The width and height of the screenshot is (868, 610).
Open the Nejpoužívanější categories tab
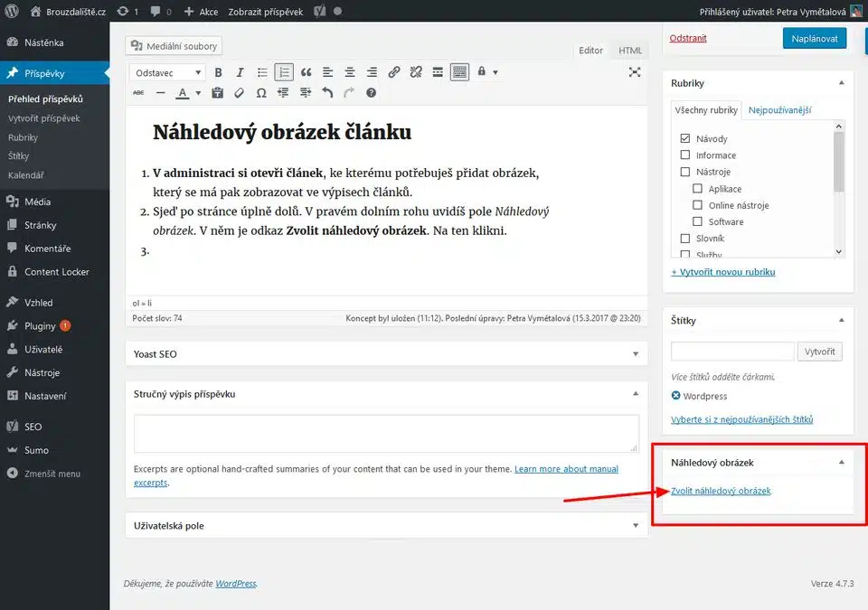pyautogui.click(x=780, y=110)
